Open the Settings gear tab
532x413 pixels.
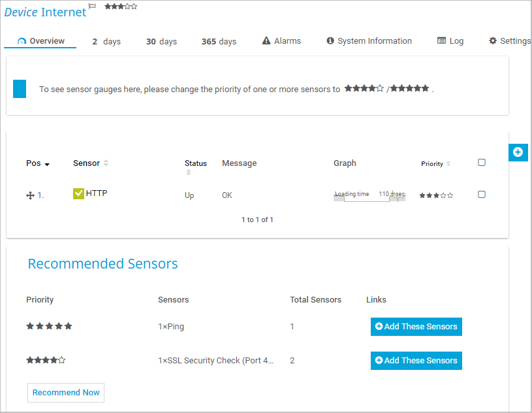point(510,41)
